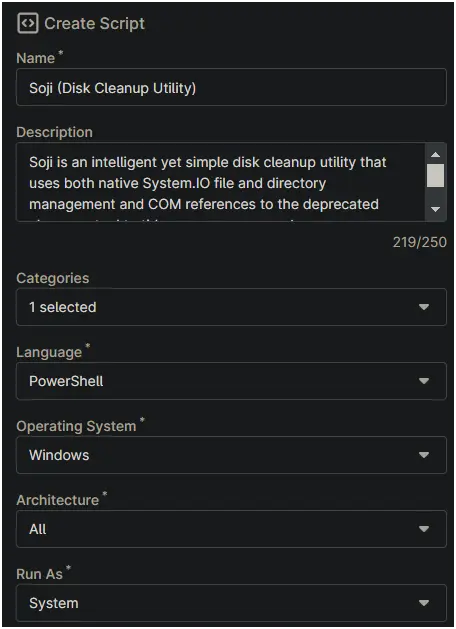Click the Name field label
456x629 pixels.
(x=35, y=58)
